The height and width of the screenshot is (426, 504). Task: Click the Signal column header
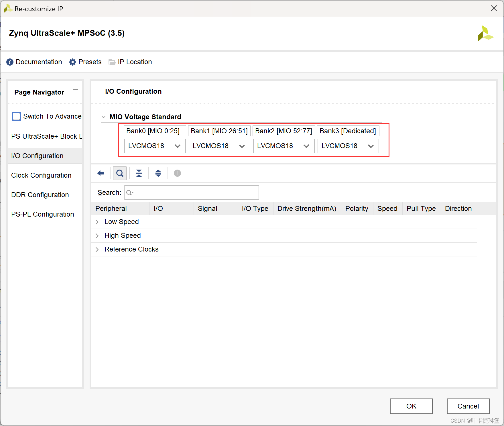216,209
